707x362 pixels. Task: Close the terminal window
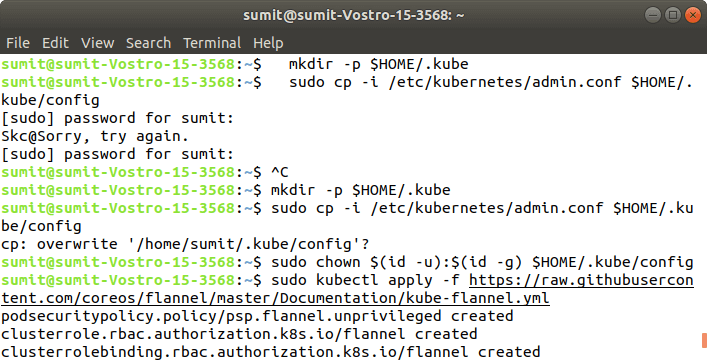click(693, 15)
